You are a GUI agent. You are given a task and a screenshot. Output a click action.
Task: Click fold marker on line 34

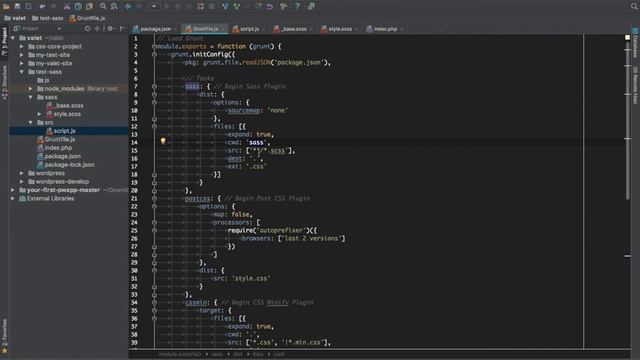(x=154, y=302)
